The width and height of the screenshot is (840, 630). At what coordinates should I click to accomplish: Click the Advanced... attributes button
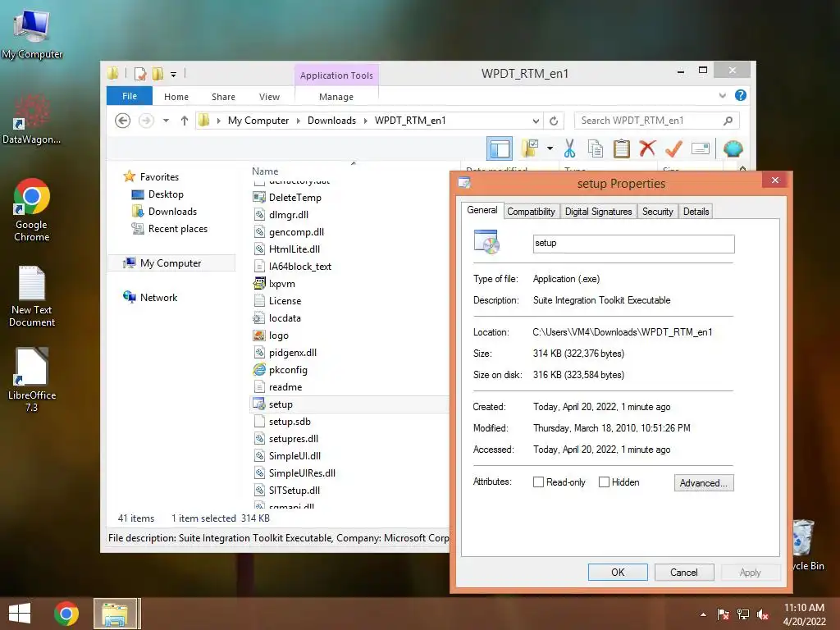(x=703, y=482)
